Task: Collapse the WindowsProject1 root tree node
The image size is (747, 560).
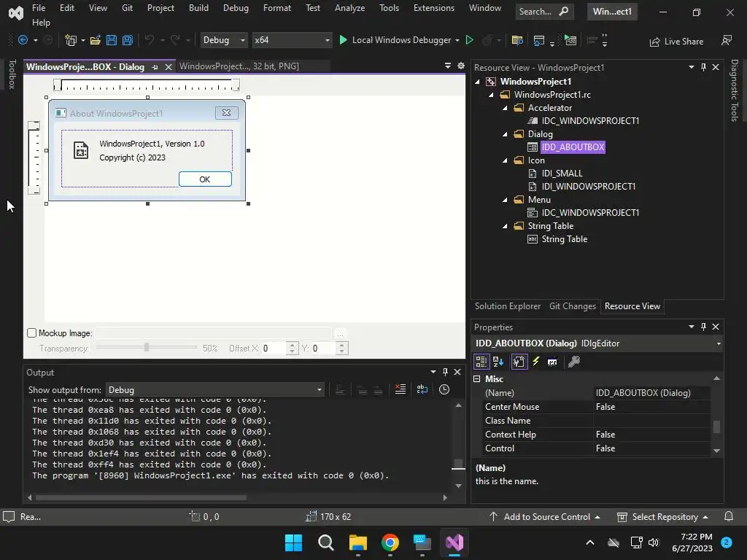Action: pos(477,82)
